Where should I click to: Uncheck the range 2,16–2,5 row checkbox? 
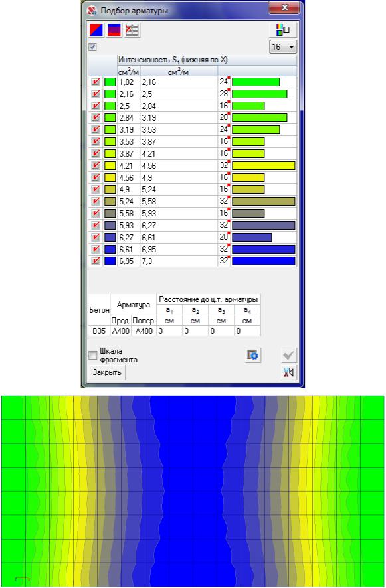tap(96, 94)
